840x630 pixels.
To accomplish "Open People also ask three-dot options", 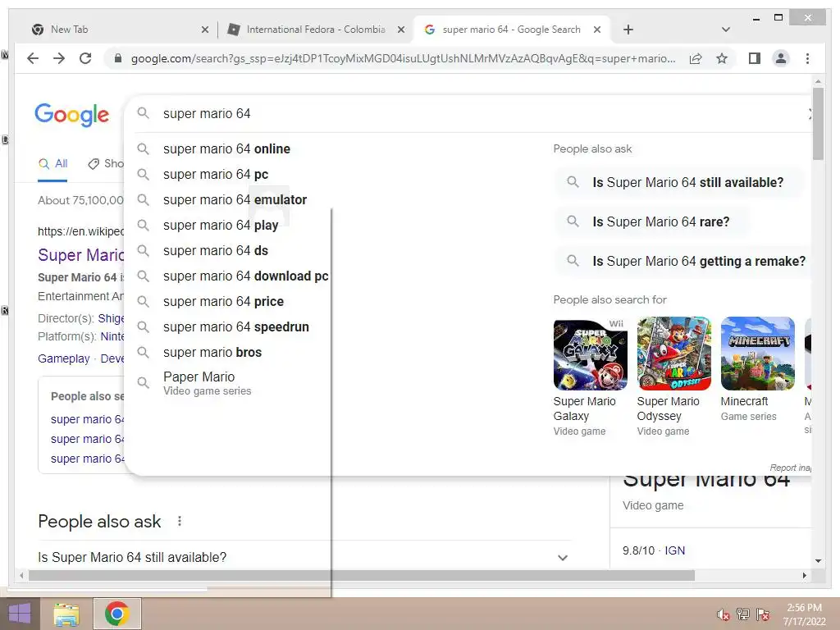I will [x=180, y=521].
